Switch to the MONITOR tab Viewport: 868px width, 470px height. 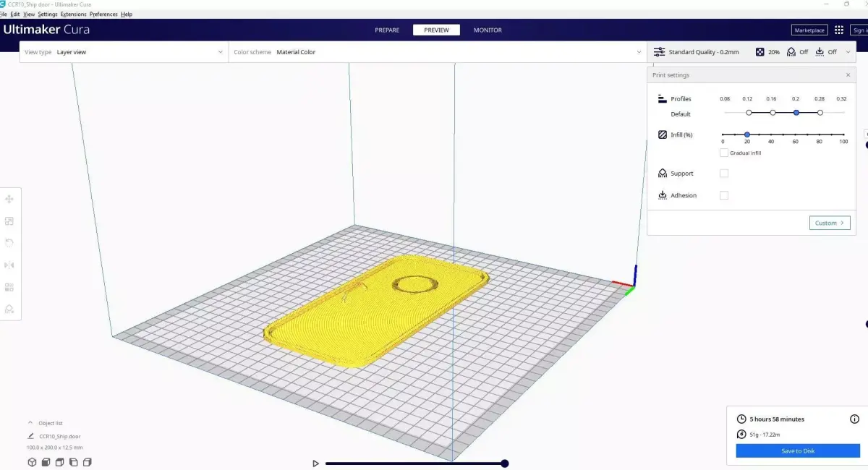tap(488, 30)
